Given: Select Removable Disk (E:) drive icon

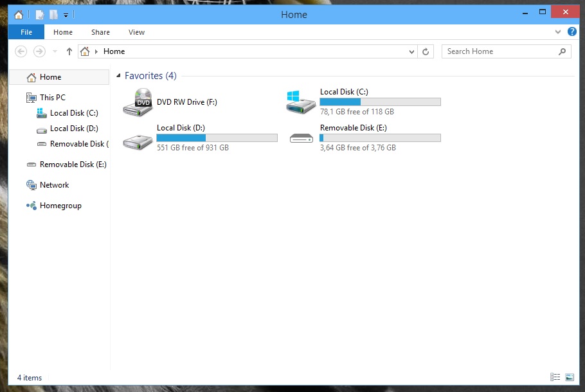Looking at the screenshot, I should click(301, 138).
